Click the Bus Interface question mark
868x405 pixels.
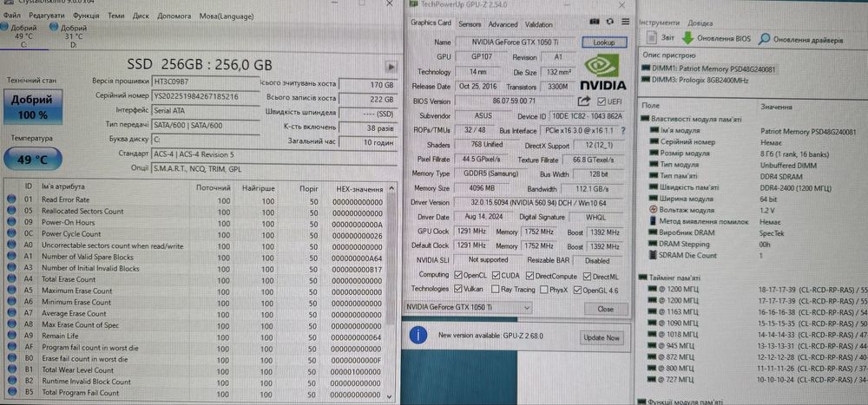click(x=623, y=131)
